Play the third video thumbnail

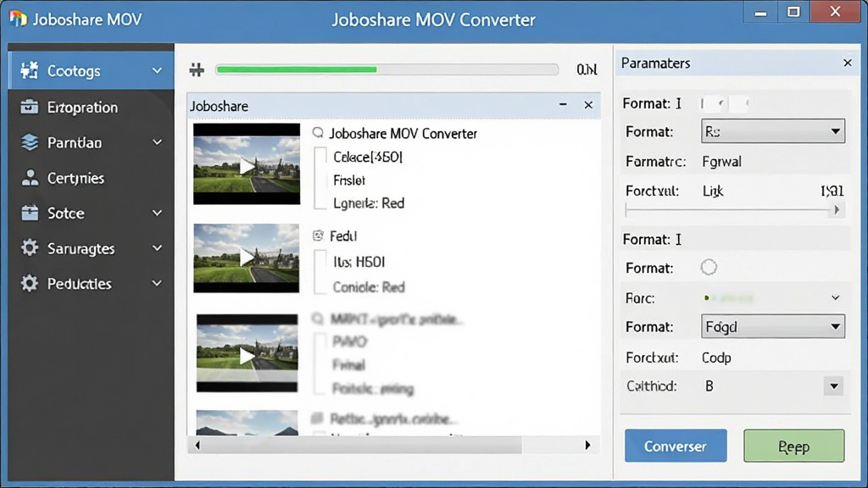tap(247, 356)
